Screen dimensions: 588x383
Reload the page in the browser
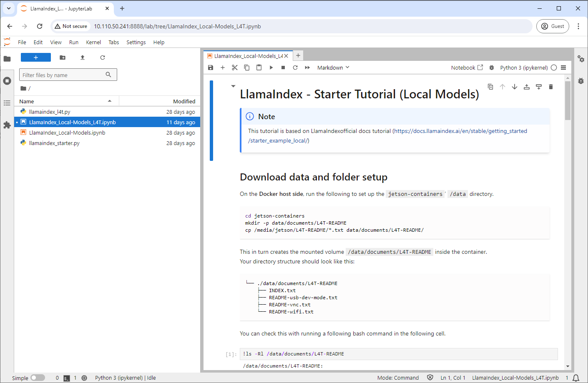(40, 26)
